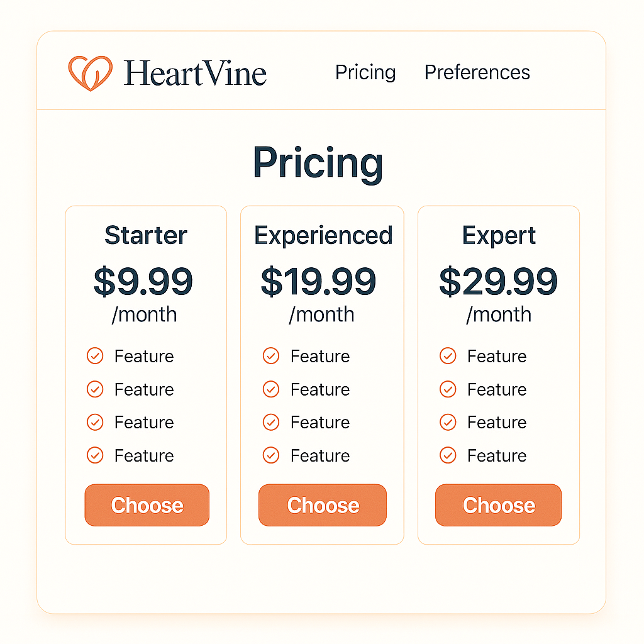Click the first checkmark icon in Expert plan

[x=448, y=356]
